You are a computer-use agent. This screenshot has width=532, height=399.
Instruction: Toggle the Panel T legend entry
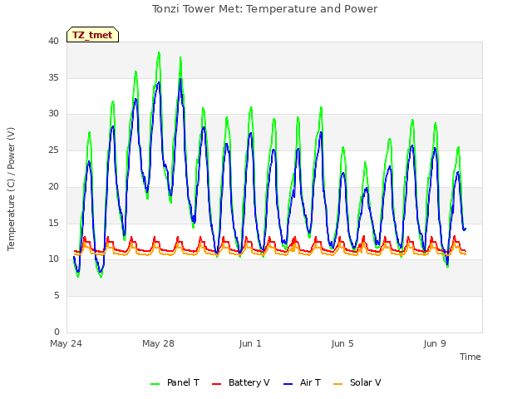pyautogui.click(x=175, y=382)
